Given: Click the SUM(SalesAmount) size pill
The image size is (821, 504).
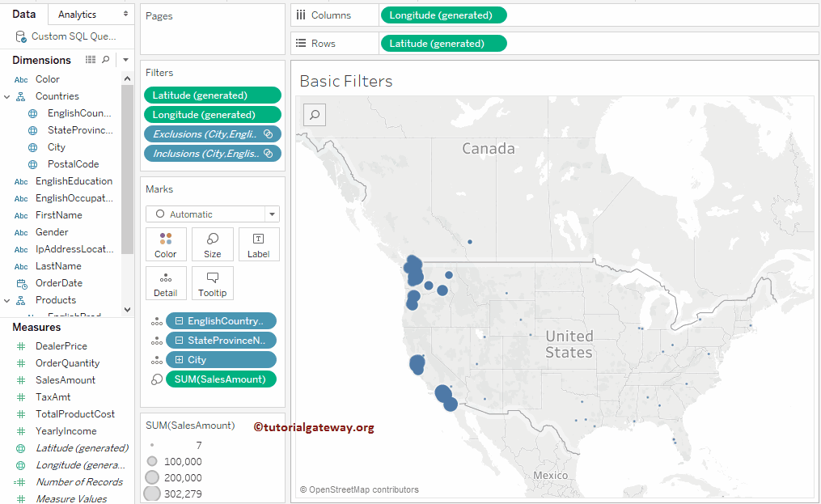Looking at the screenshot, I should click(x=220, y=379).
